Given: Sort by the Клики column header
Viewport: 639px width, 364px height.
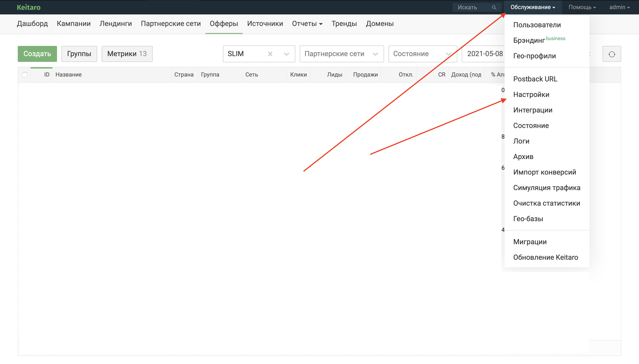Looking at the screenshot, I should (298, 75).
